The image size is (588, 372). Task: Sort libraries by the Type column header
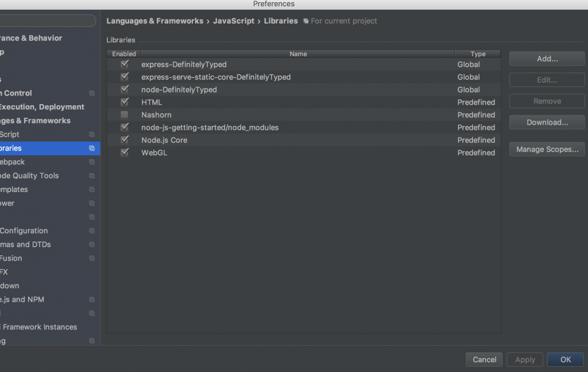[x=478, y=54]
